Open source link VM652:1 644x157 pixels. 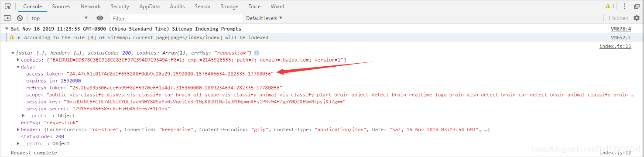(620, 38)
